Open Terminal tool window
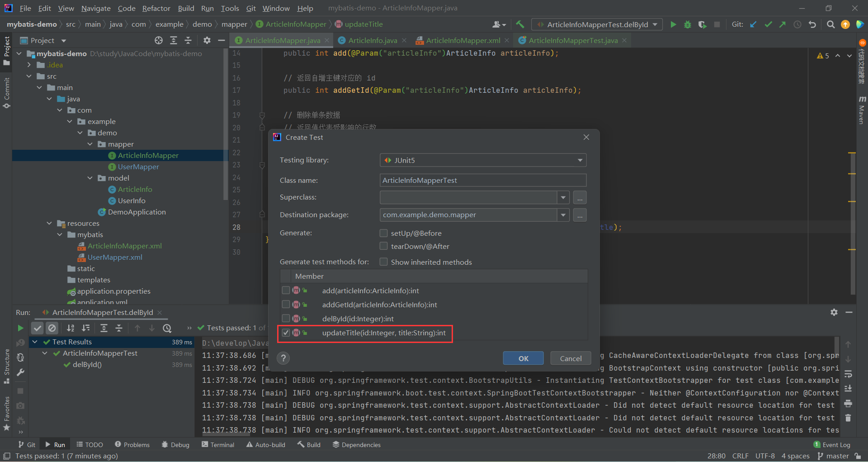The height and width of the screenshot is (462, 868). coord(218,445)
